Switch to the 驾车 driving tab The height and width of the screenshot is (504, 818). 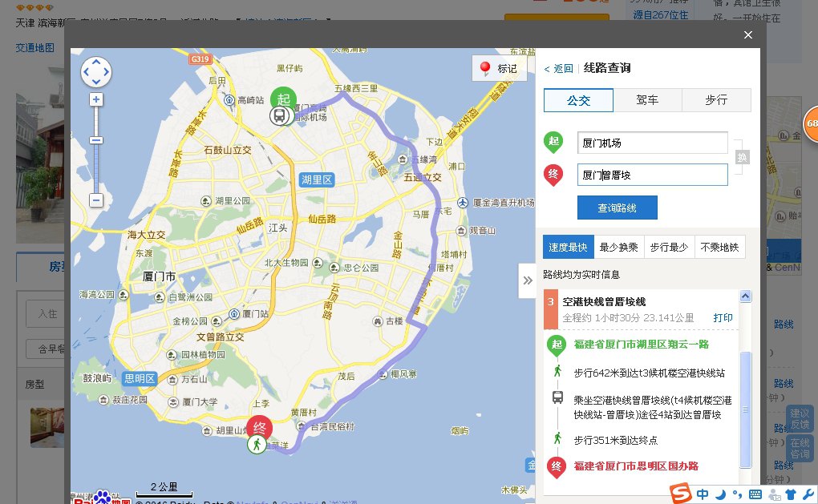647,100
